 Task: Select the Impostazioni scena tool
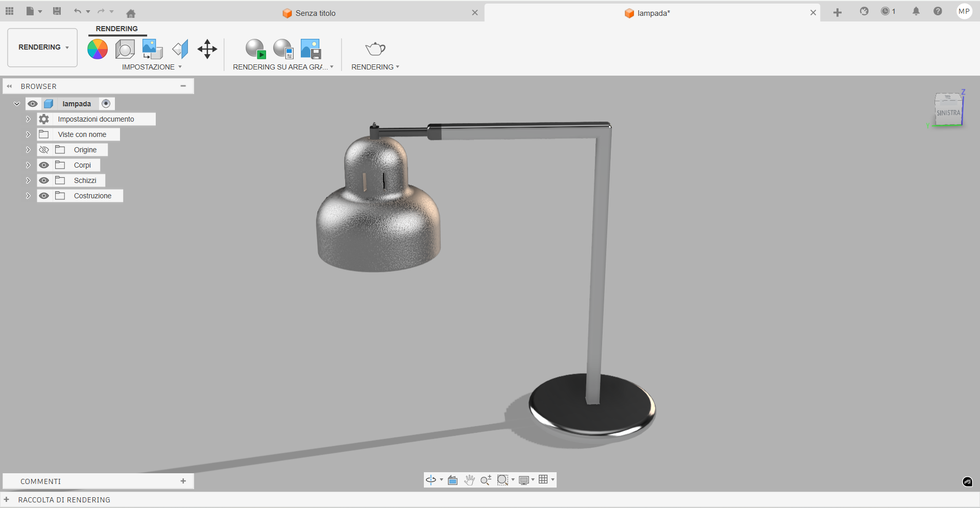(x=125, y=49)
